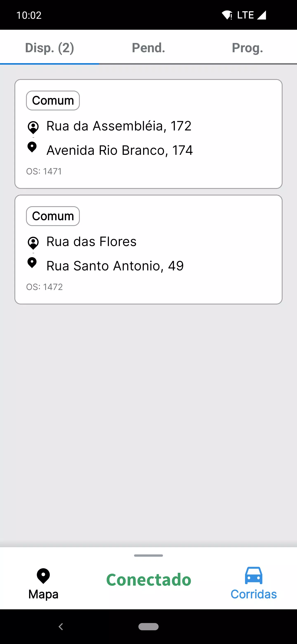Switch to the Prog. tab
Image resolution: width=297 pixels, height=644 pixels.
coord(247,48)
